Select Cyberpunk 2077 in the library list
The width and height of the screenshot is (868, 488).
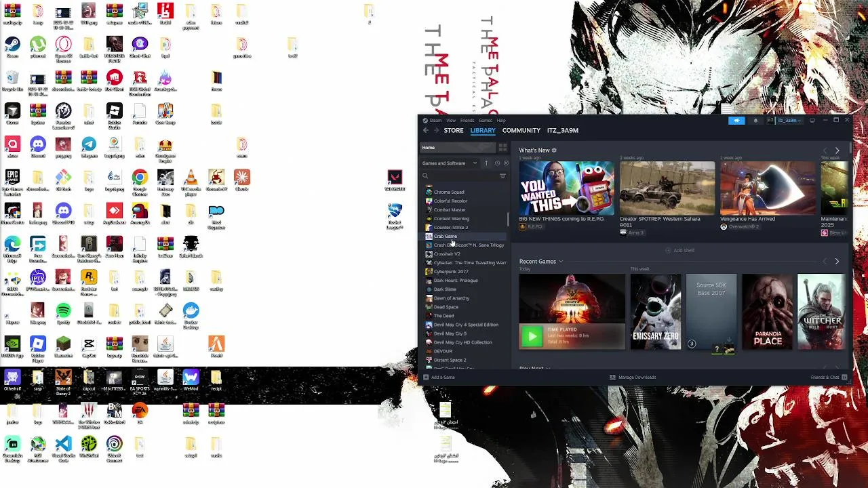click(x=465, y=271)
